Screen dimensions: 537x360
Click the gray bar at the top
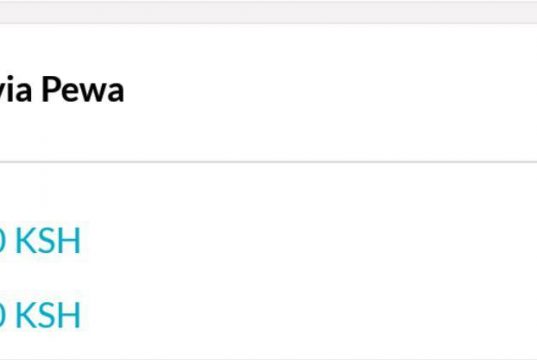click(268, 12)
